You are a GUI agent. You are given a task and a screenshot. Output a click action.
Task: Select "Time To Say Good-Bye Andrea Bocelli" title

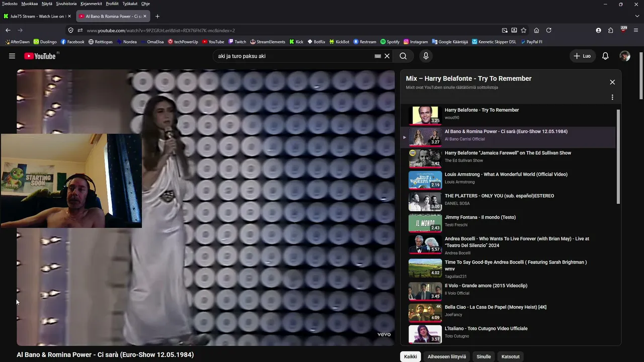pyautogui.click(x=516, y=265)
